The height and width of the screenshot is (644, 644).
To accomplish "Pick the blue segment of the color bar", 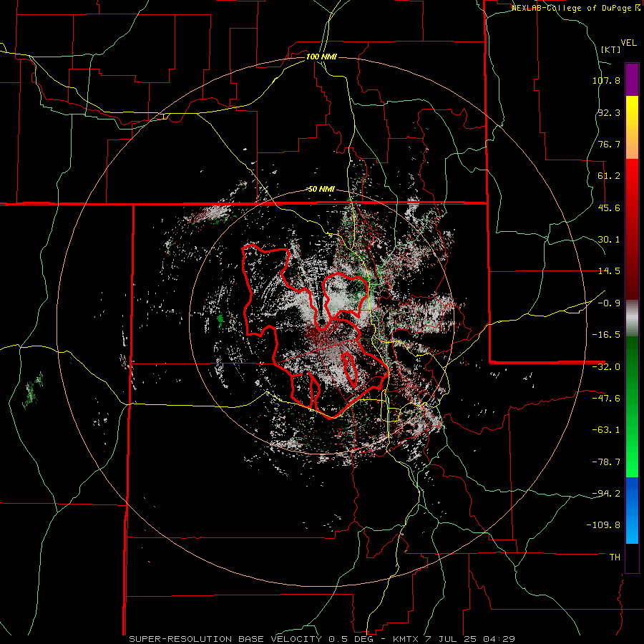I will pos(632,510).
